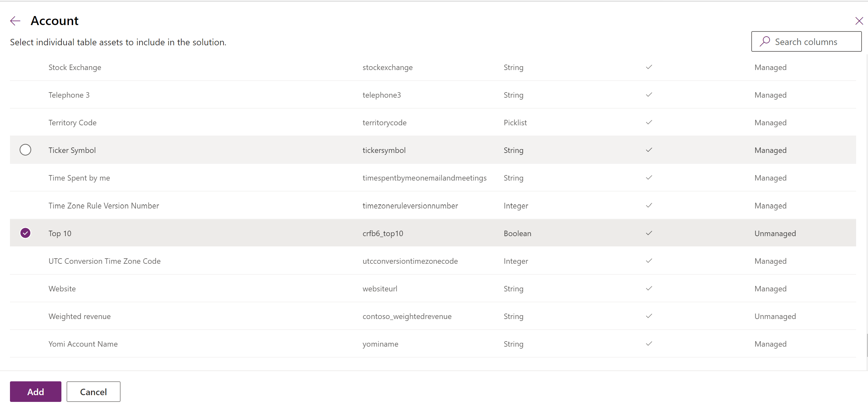Viewport: 868px width, 408px height.
Task: Select the Stock Exchange column row
Action: (x=25, y=67)
